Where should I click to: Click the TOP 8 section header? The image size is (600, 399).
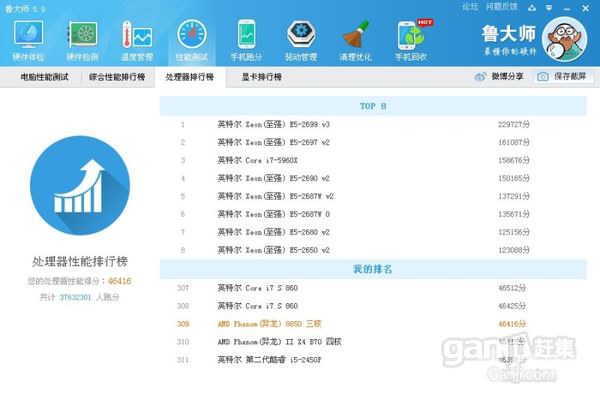tap(373, 106)
